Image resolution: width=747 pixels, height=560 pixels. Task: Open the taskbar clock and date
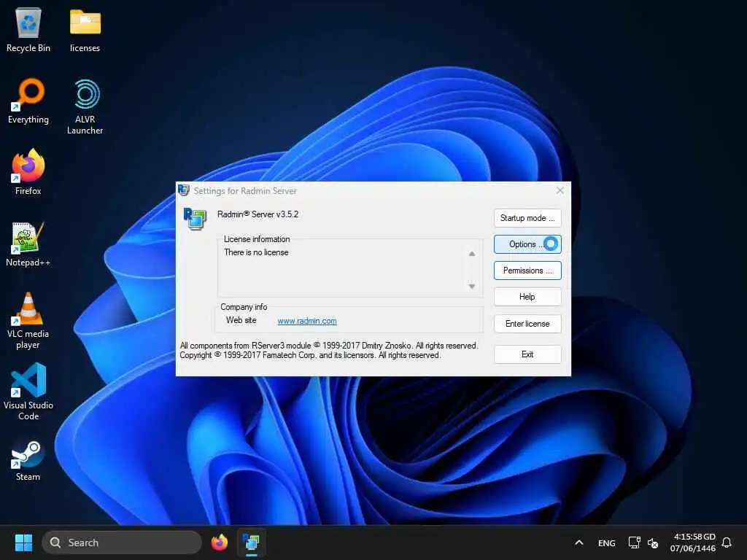coord(693,542)
